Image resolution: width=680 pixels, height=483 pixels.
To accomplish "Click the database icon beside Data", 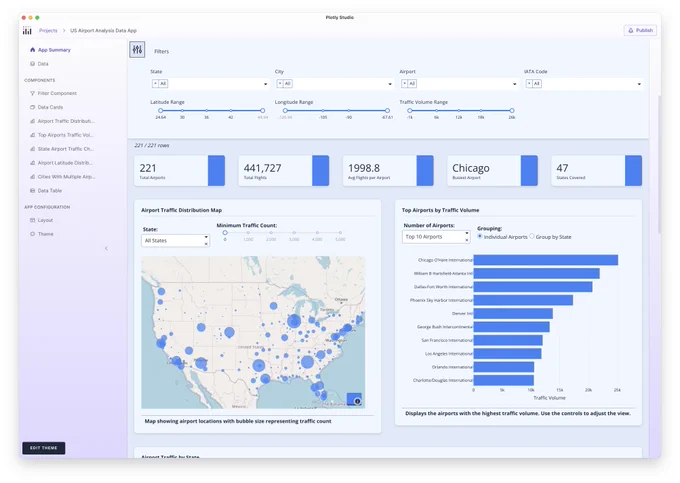I will [33, 64].
